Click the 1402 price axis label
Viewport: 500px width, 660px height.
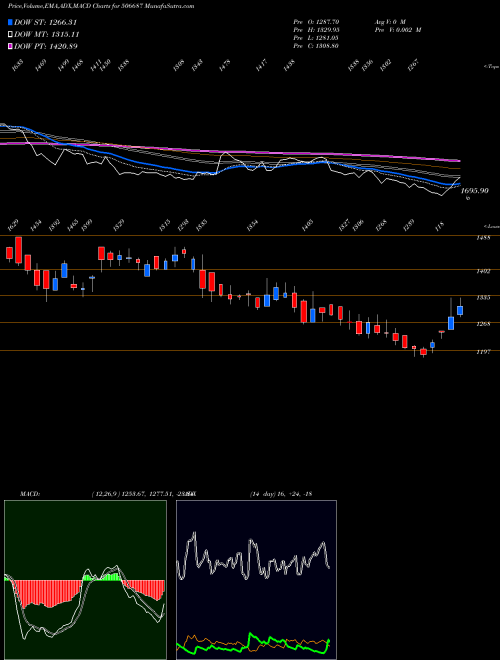coord(483,271)
